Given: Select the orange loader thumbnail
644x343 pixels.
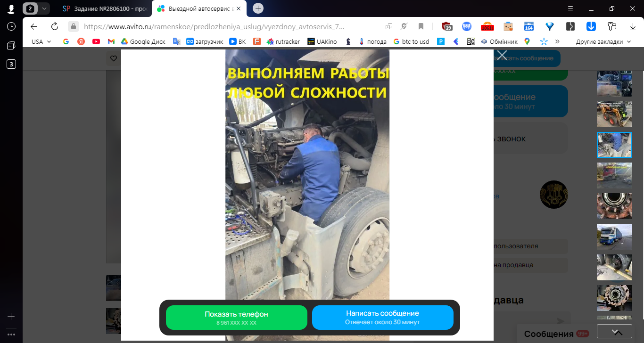Looking at the screenshot, I should pyautogui.click(x=614, y=114).
